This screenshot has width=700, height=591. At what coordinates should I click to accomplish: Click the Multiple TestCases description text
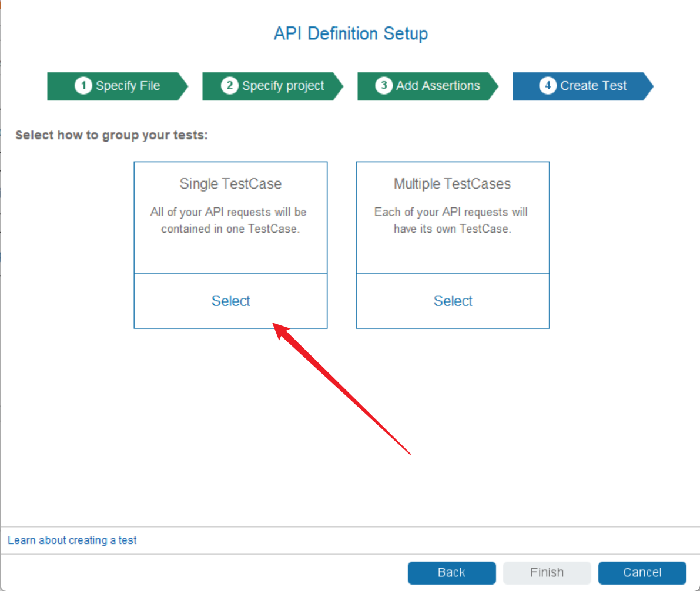(452, 220)
